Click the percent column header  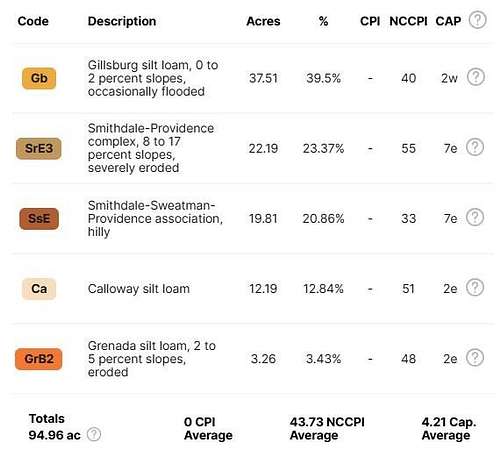coord(323,21)
